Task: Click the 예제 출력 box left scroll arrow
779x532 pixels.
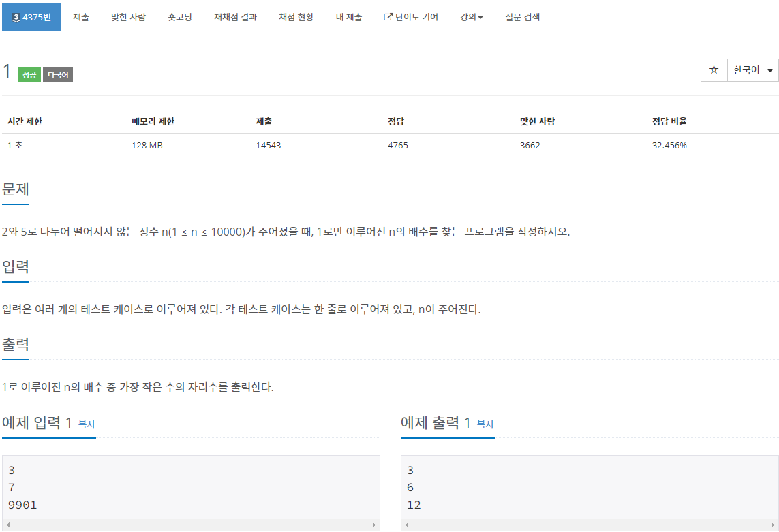Action: coord(407,525)
